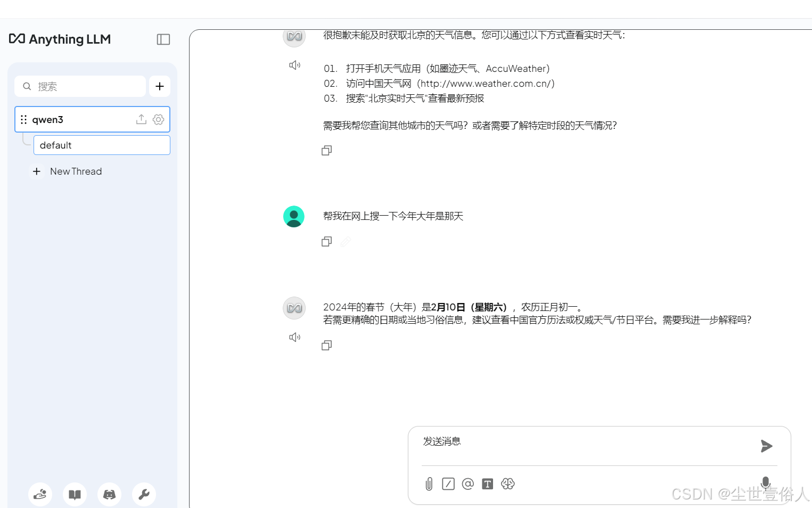Open the brain LLM selector icon
Image resolution: width=812 pixels, height=508 pixels.
508,484
